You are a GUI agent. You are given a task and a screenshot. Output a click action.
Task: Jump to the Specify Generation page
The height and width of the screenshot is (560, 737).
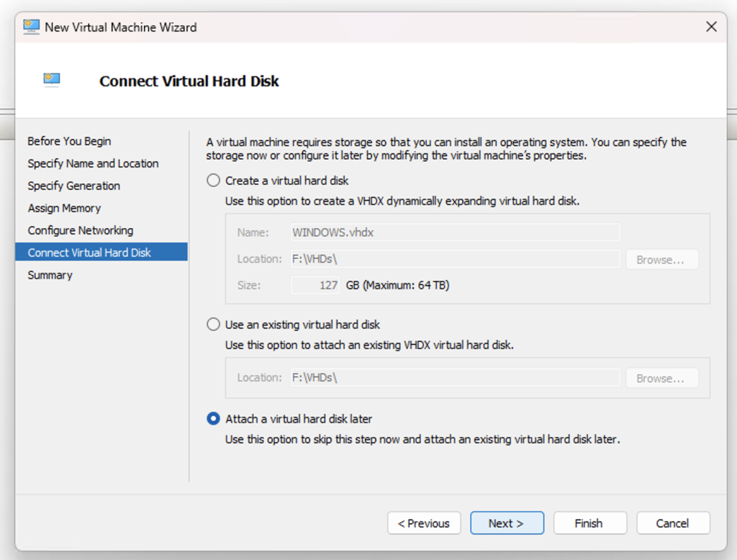[x=73, y=186]
